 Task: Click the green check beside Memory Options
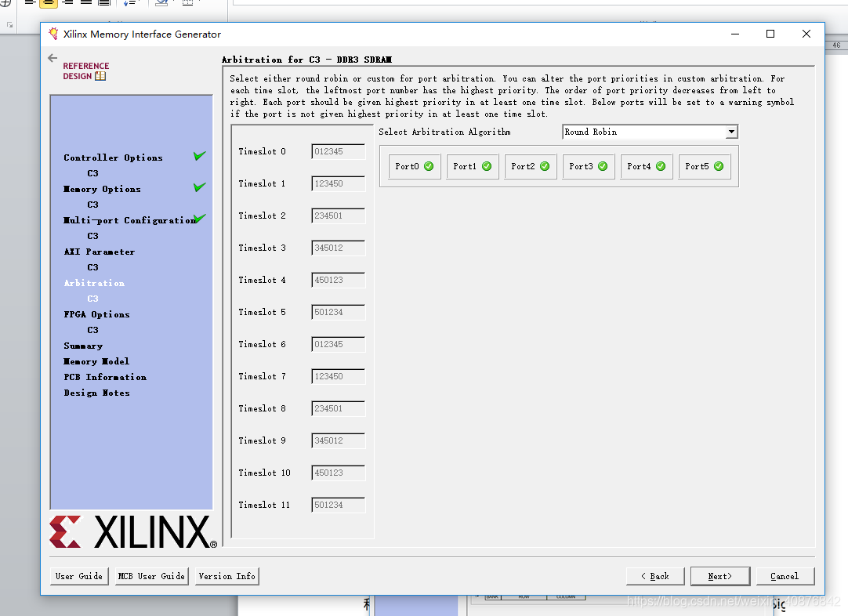pos(200,187)
